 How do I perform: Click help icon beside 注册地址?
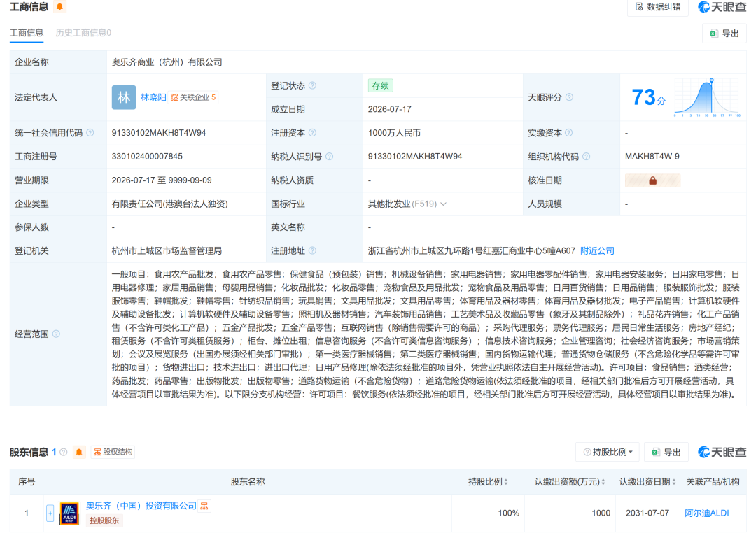click(312, 250)
